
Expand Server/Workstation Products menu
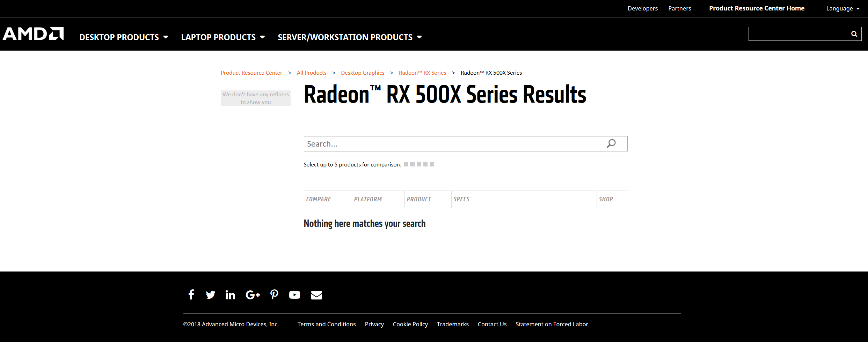pyautogui.click(x=350, y=37)
